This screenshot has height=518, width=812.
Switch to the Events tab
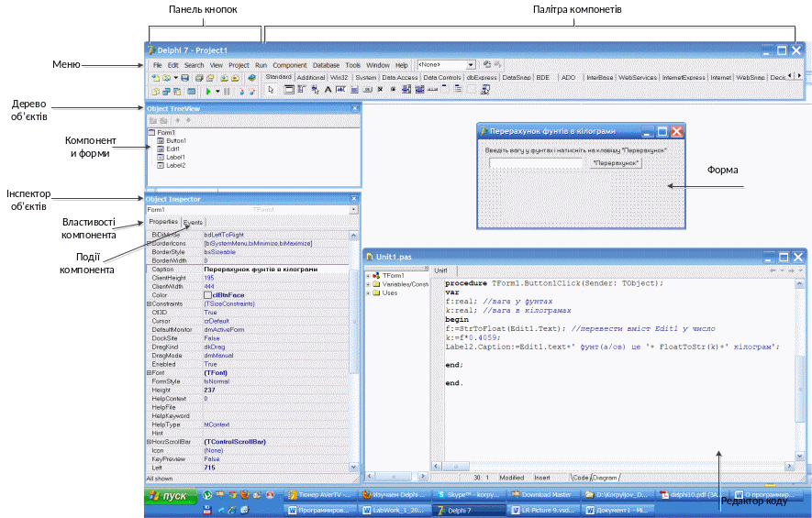point(193,222)
